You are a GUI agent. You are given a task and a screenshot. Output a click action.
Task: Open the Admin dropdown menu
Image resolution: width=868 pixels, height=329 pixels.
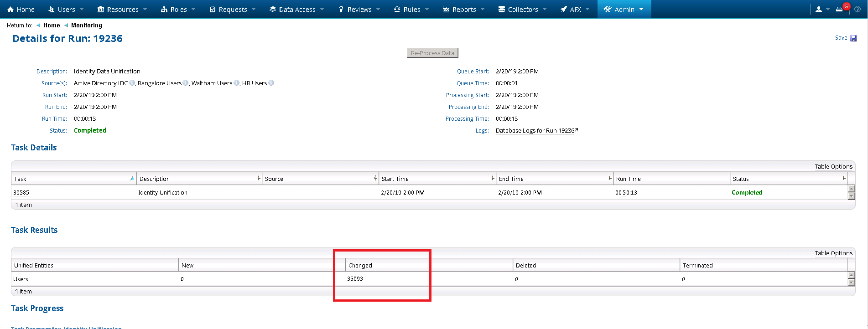coord(624,9)
